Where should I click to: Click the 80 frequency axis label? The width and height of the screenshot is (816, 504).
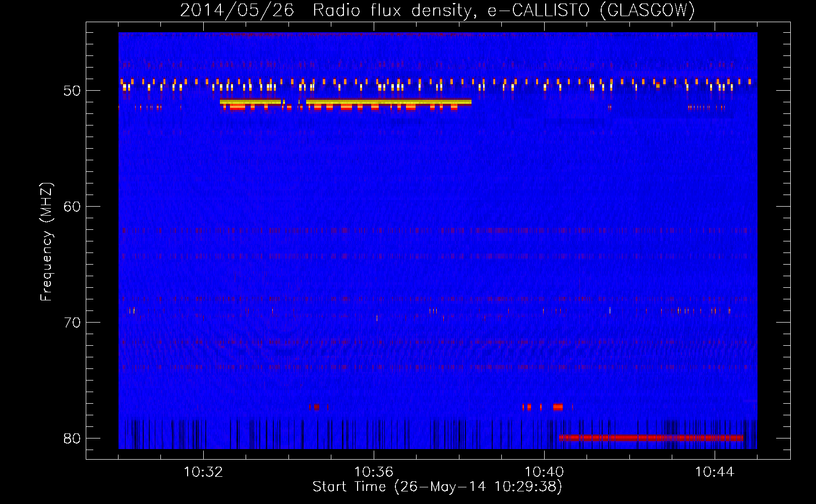pyautogui.click(x=72, y=438)
